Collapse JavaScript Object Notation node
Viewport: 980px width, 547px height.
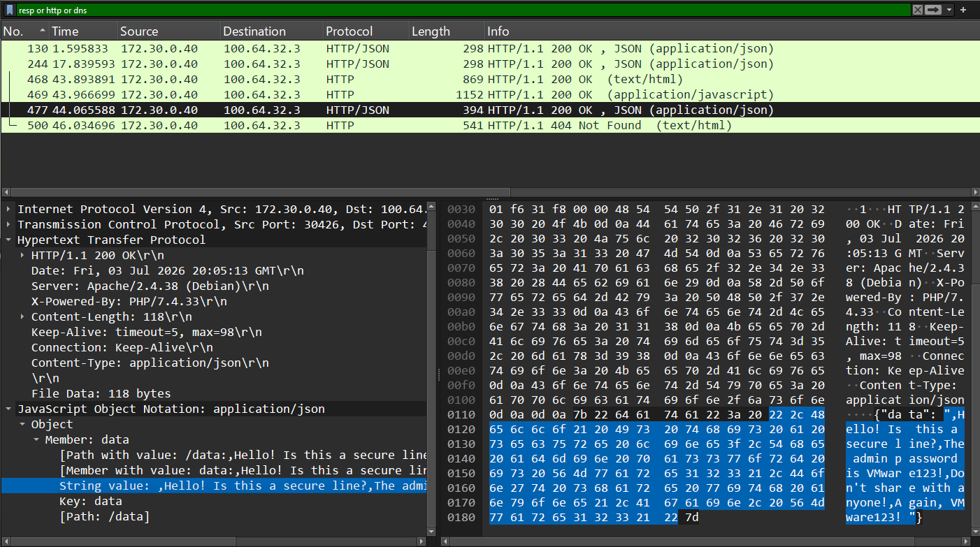click(x=8, y=409)
